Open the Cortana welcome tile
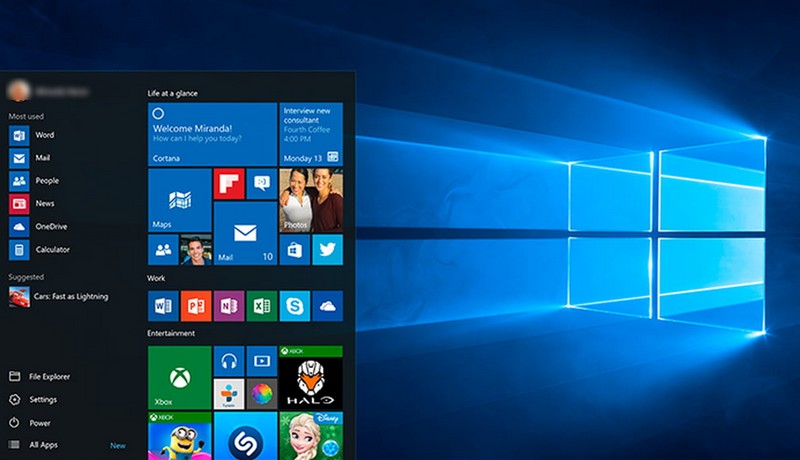Image resolution: width=800 pixels, height=460 pixels. [212, 134]
